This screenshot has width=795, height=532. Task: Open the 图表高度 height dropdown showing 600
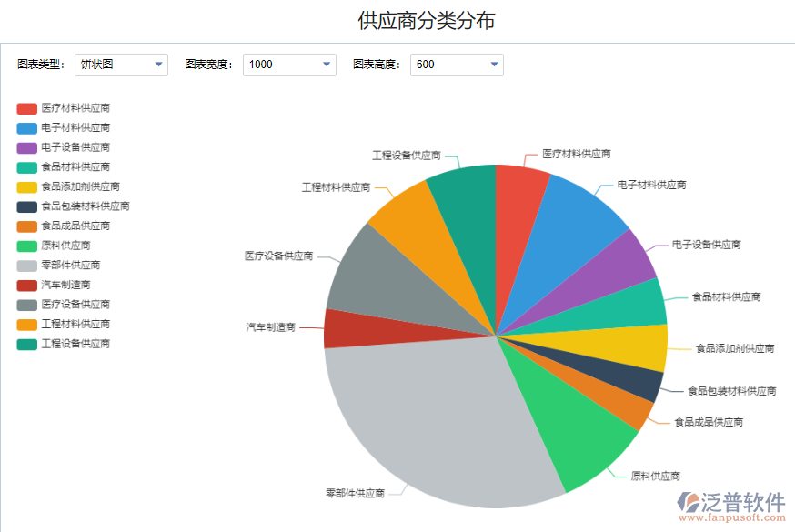click(457, 65)
